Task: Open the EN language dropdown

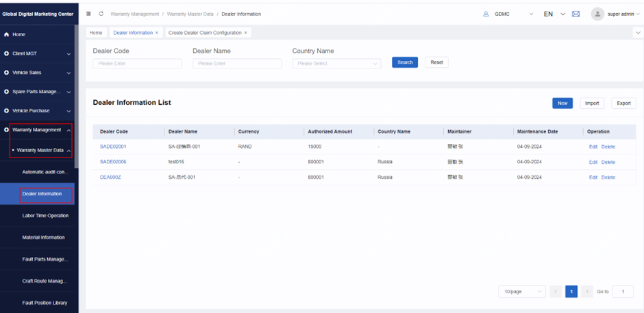Action: tap(562, 14)
